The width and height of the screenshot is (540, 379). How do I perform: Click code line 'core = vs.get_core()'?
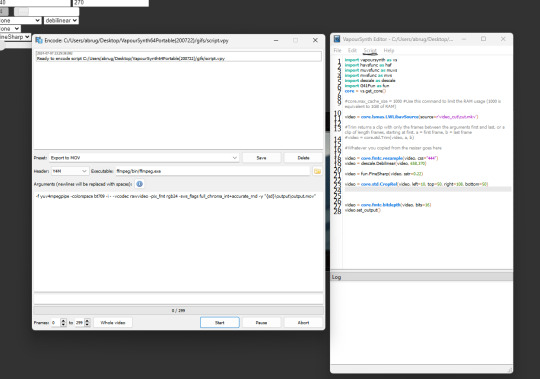pyautogui.click(x=365, y=91)
